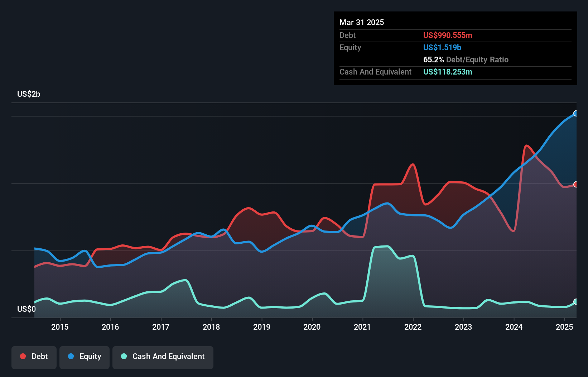Click the Cash And Equivalent tooltip label

375,72
